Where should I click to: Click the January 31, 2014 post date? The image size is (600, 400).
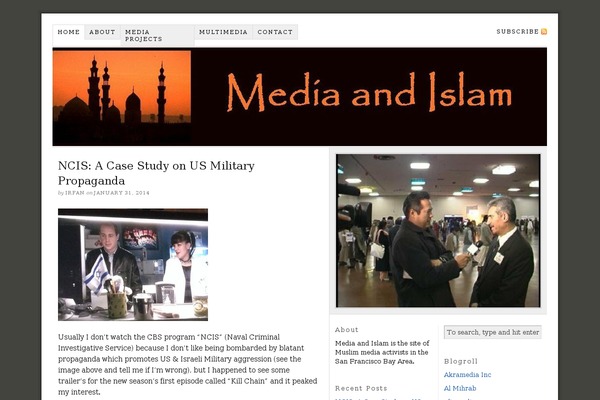[x=121, y=193]
